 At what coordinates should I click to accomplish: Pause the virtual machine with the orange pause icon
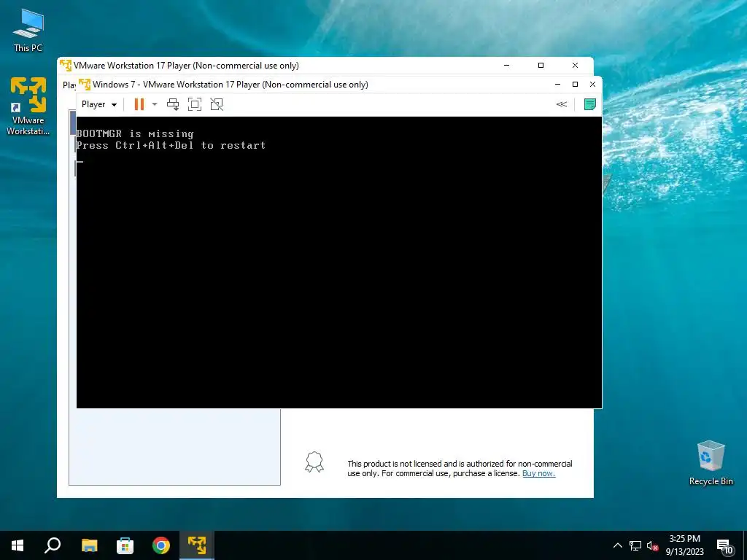(139, 104)
